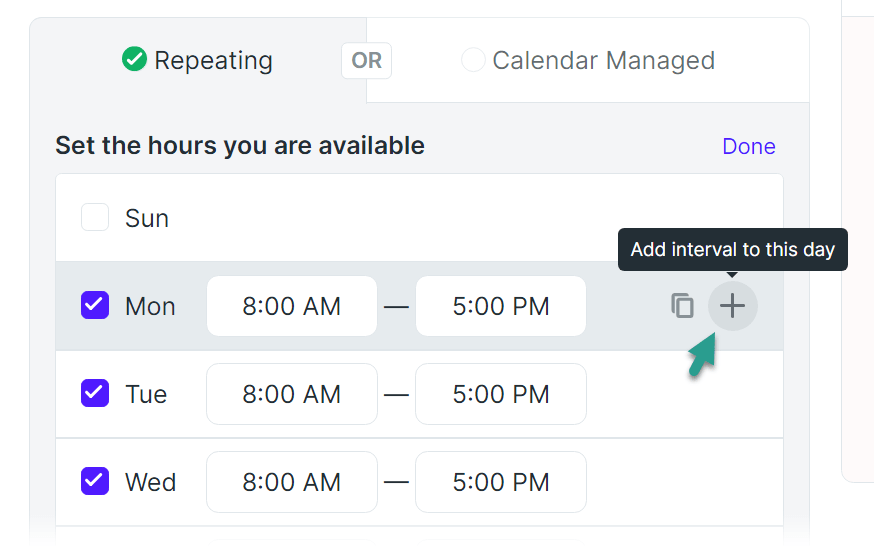Open Tuesday start time 8:00 AM field
Viewport: 874px width, 555px height.
pos(292,394)
